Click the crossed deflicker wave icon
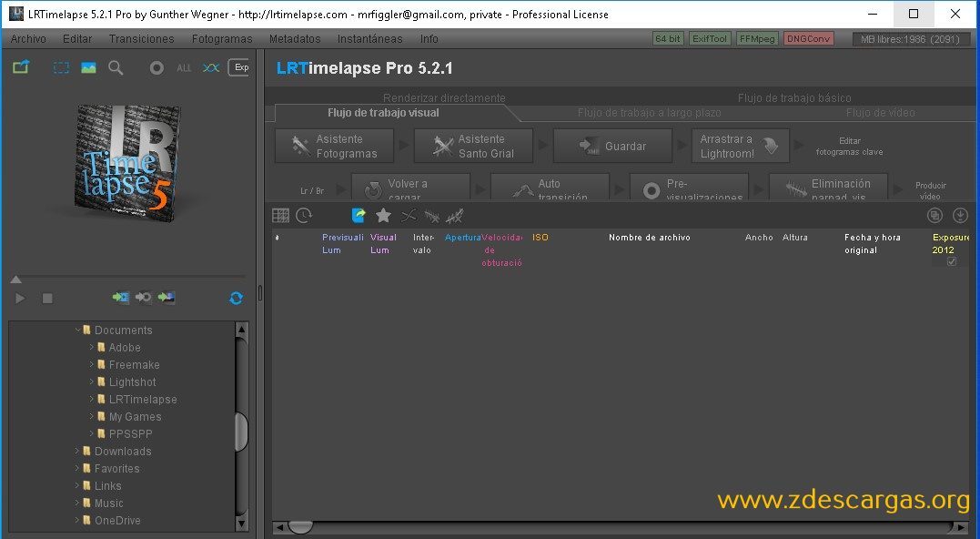This screenshot has width=980, height=539. (454, 217)
